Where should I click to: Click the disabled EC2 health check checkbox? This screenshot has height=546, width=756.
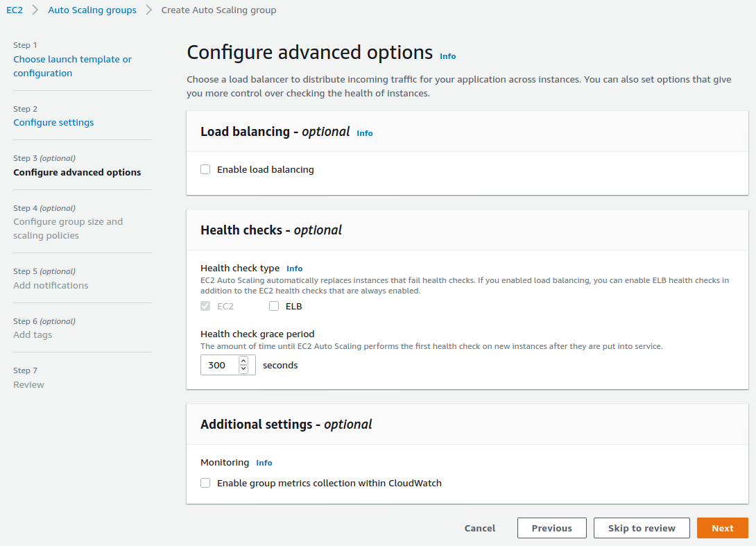(x=205, y=306)
